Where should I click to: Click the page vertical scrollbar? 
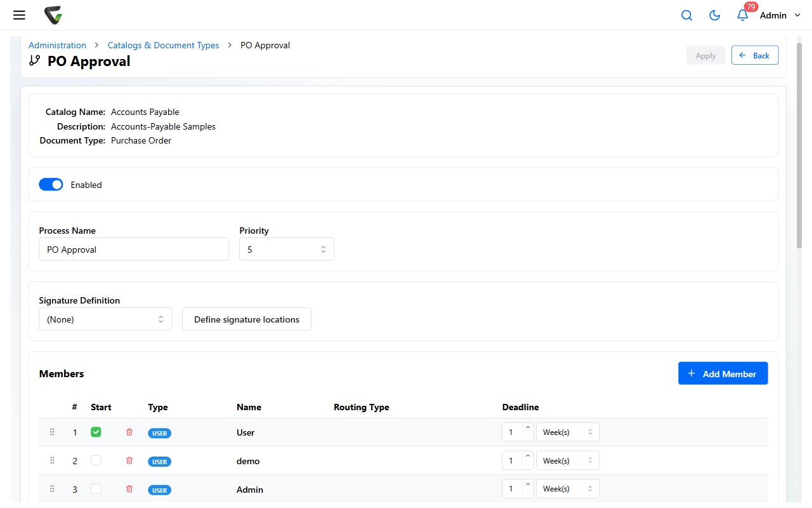[x=799, y=146]
